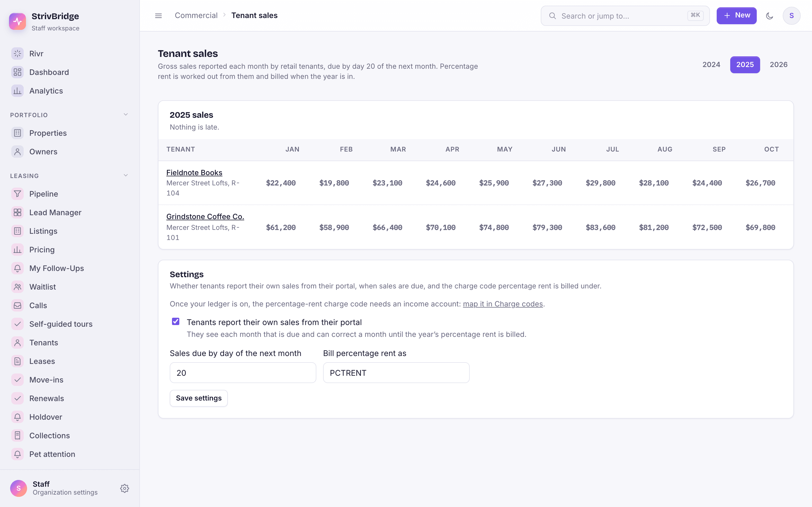This screenshot has width=812, height=507.
Task: Toggle the dark mode moon icon
Action: click(769, 16)
